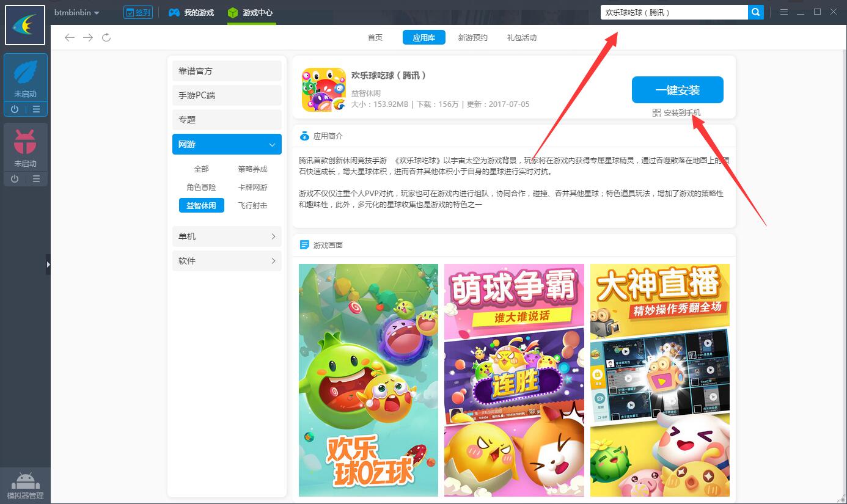Collapse the 网游 category dropdown
This screenshot has width=847, height=504.
(x=227, y=144)
